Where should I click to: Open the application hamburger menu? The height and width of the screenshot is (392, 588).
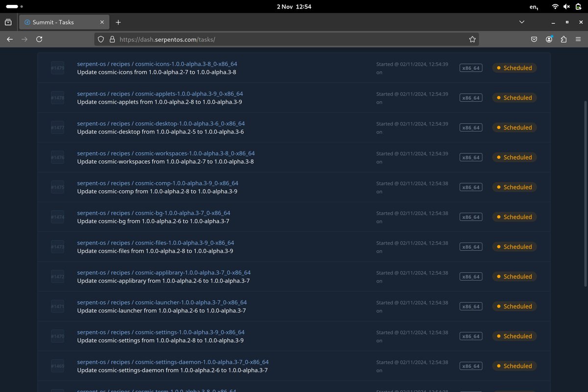(578, 39)
